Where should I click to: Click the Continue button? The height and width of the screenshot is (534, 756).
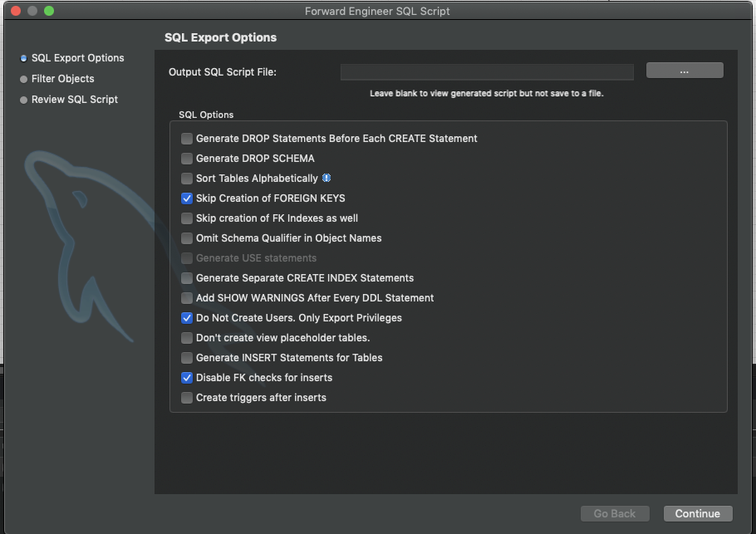pos(698,513)
